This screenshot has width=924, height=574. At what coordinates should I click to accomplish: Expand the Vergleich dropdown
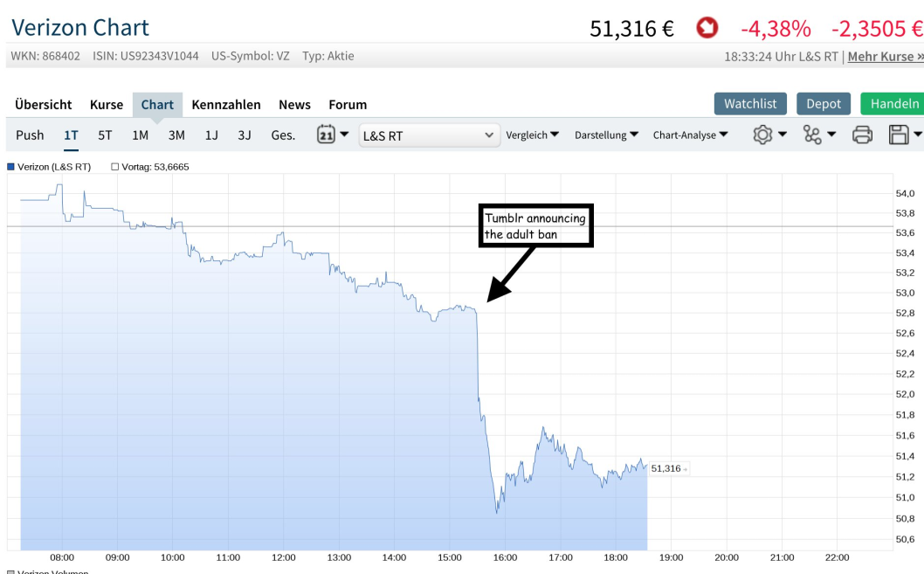[533, 135]
